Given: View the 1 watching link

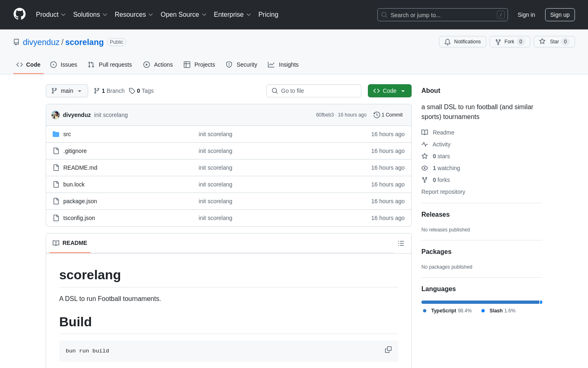Looking at the screenshot, I should coord(441,168).
